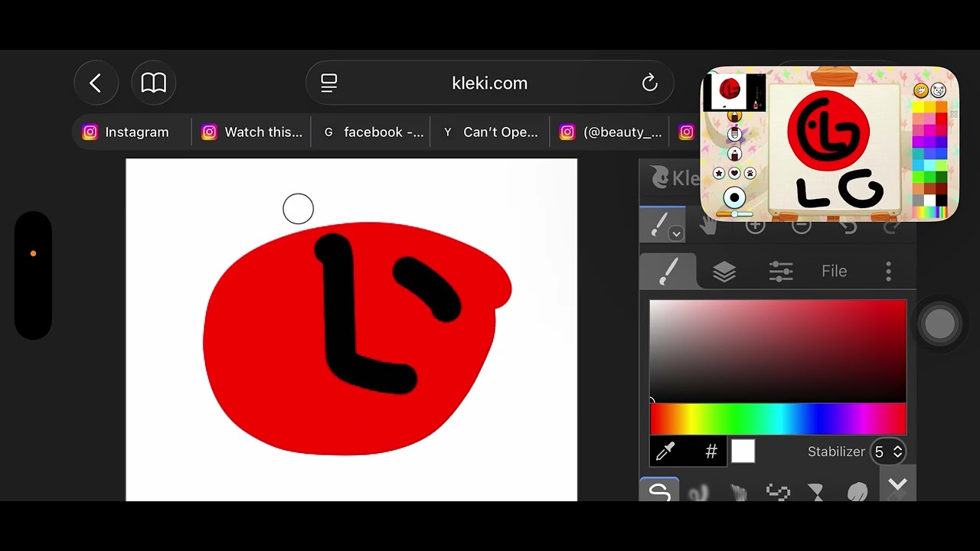This screenshot has width=980, height=551.
Task: Open the Safari bookmarks book icon
Action: (154, 83)
